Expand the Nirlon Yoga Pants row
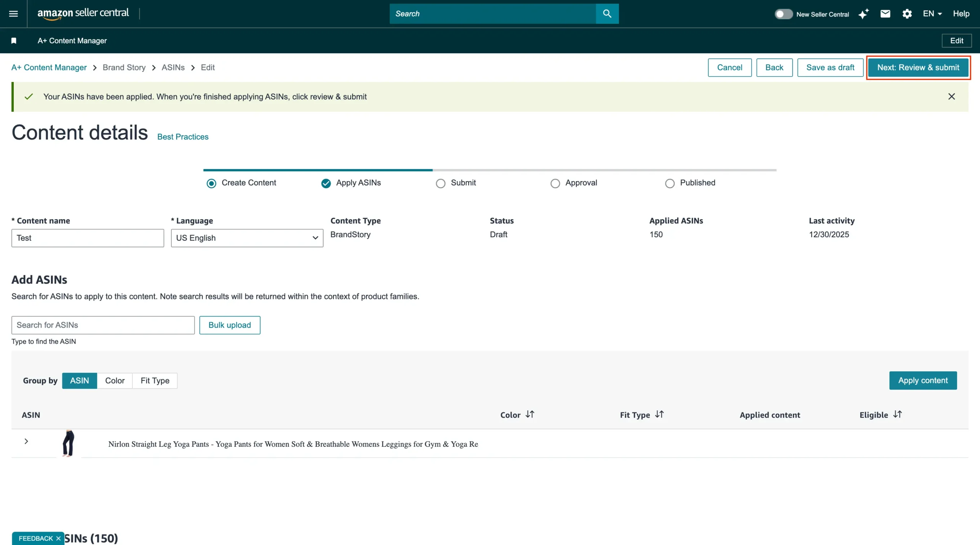The height and width of the screenshot is (545, 980). coord(26,441)
